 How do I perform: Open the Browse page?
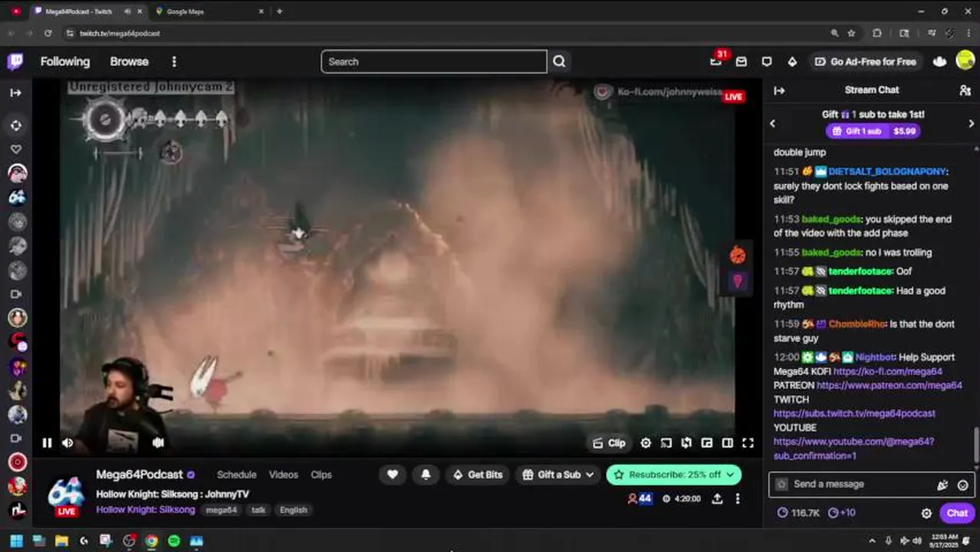[129, 61]
